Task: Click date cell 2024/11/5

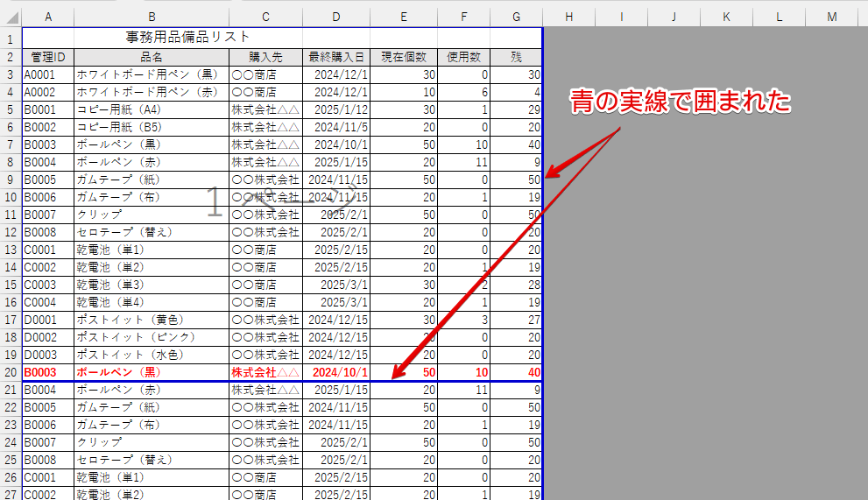Action: click(x=336, y=127)
